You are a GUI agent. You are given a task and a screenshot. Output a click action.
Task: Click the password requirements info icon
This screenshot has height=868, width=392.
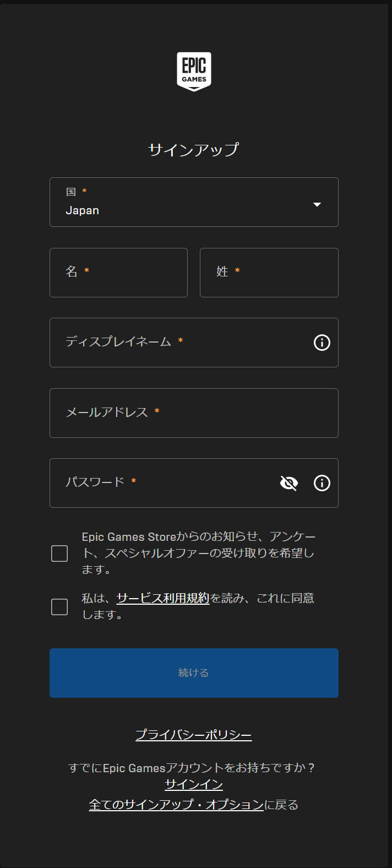pos(322,483)
